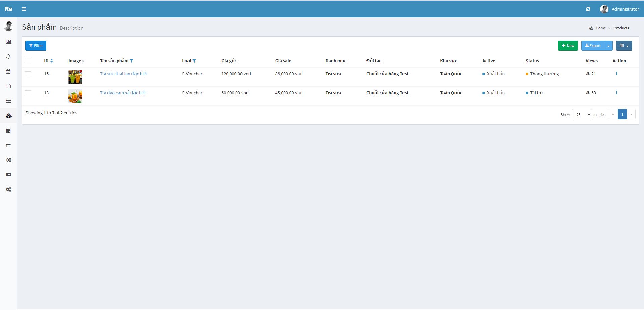The width and height of the screenshot is (644, 310).
Task: Click the 86,000.00 vnđ sale price cell
Action: 289,74
